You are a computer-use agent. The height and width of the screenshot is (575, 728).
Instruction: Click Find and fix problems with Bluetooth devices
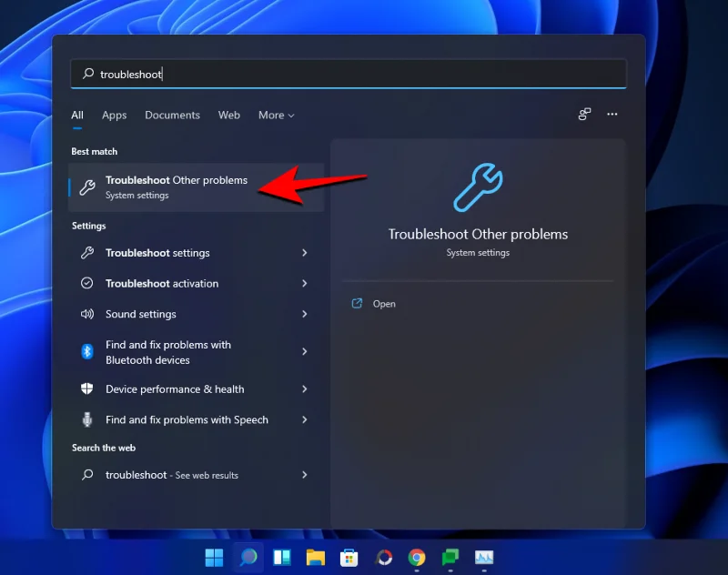coord(167,351)
